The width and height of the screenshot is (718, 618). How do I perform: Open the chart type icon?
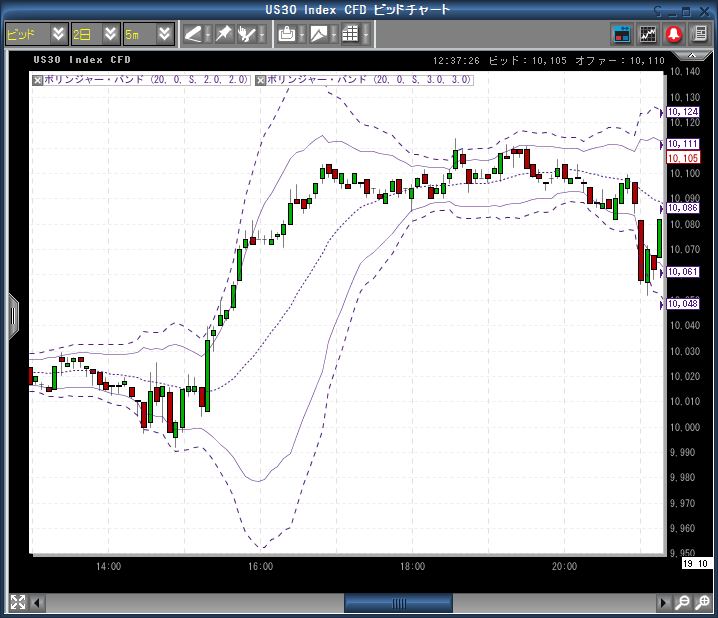(318, 34)
